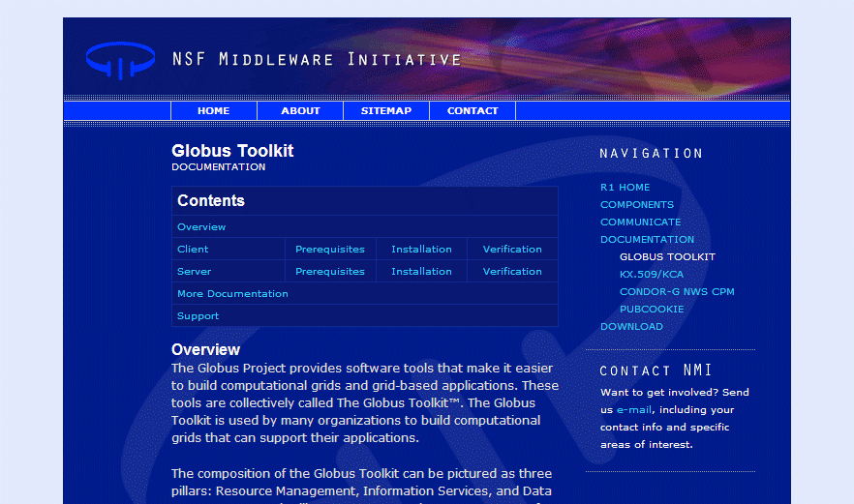Open the CONDOR-G NWS CPM link
The image size is (854, 504).
(x=677, y=292)
